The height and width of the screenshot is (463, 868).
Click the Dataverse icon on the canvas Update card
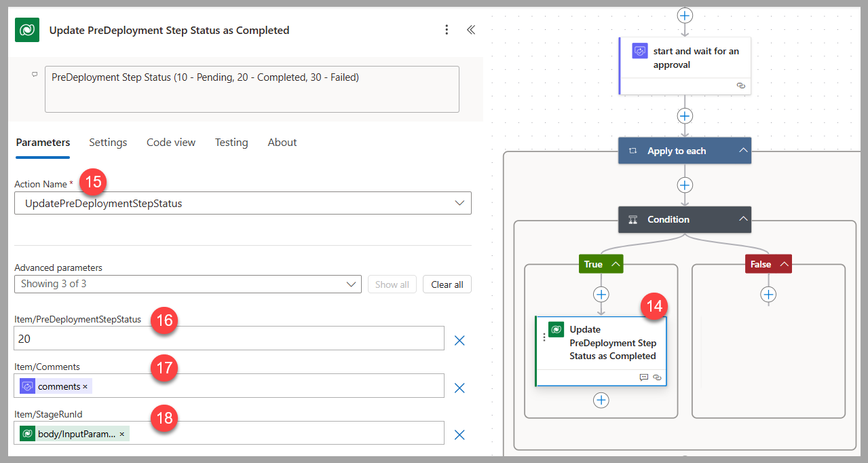(556, 329)
